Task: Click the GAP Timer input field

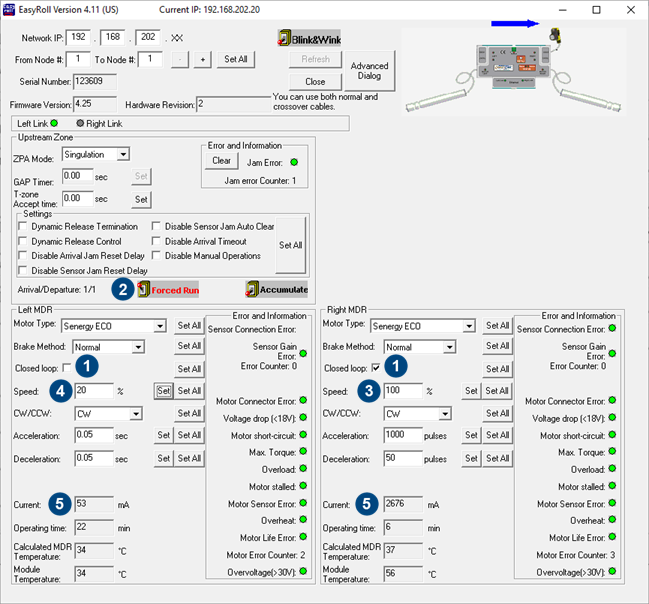Action: [x=78, y=176]
